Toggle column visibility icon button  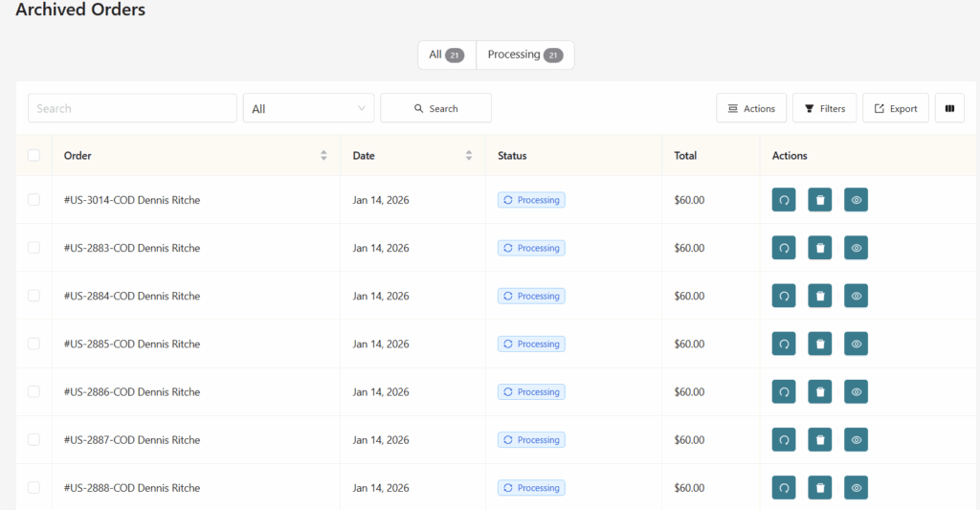point(949,108)
